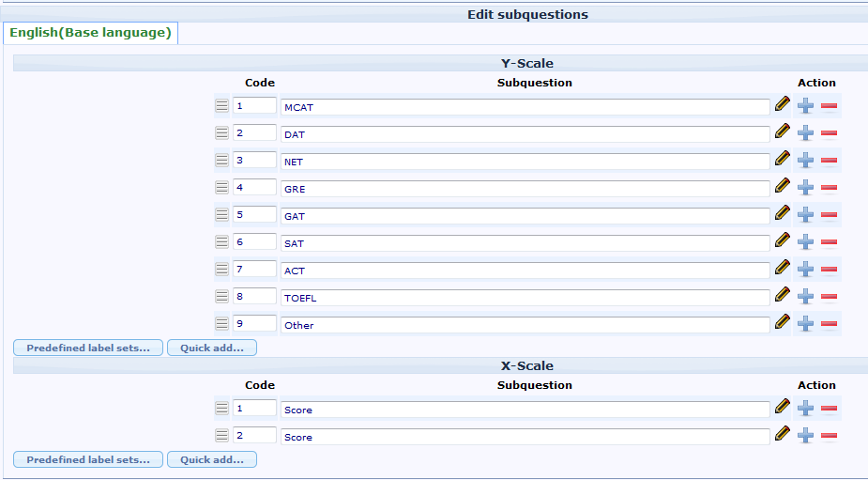Select the English(Base language) tab

90,33
